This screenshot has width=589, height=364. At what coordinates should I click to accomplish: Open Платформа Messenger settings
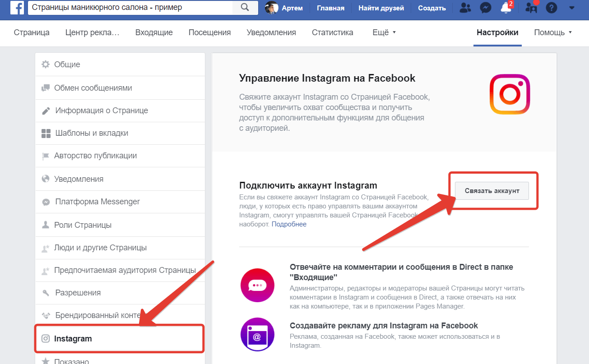tap(120, 202)
